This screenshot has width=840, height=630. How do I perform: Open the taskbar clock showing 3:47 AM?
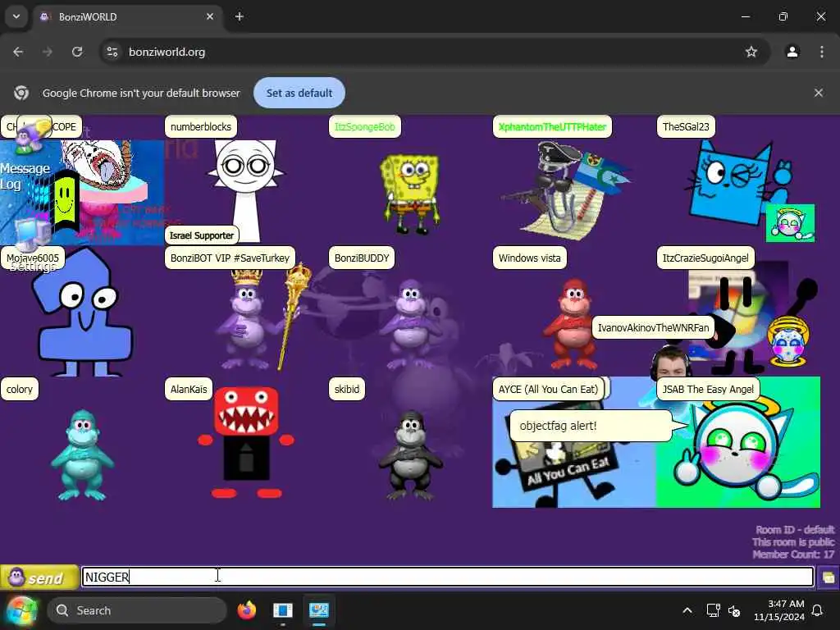[x=779, y=610]
